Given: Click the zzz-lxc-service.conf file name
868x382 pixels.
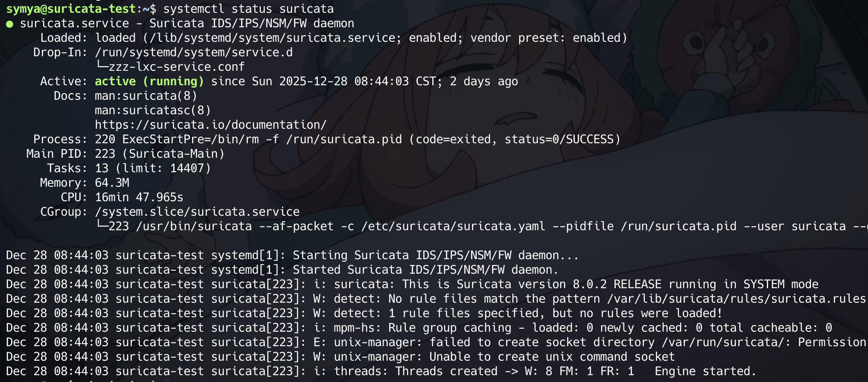Looking at the screenshot, I should (x=177, y=67).
